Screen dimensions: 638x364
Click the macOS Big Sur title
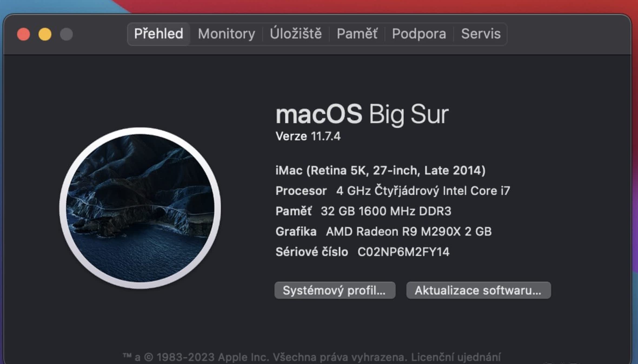coord(362,114)
